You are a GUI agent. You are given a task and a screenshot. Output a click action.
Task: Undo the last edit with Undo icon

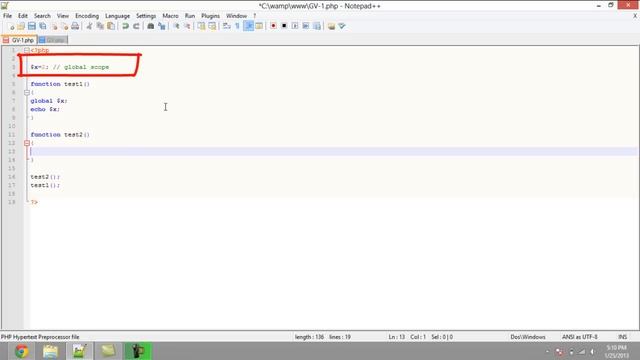(x=125, y=26)
